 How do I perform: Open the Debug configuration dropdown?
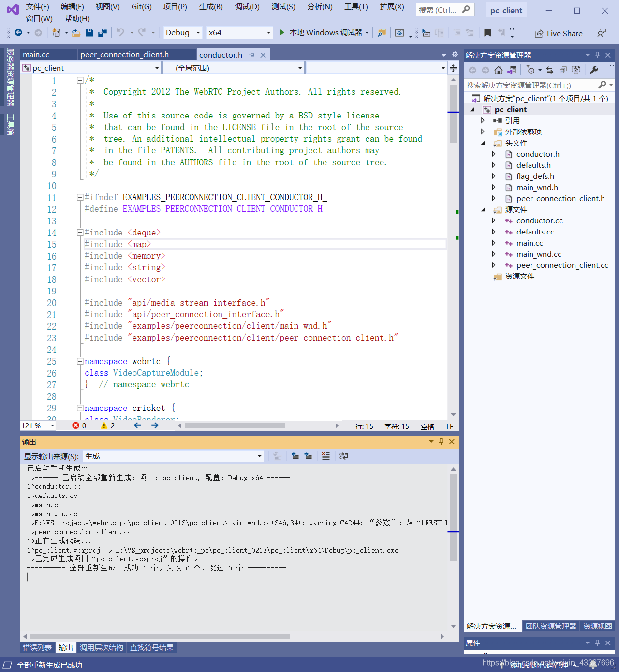coord(183,32)
